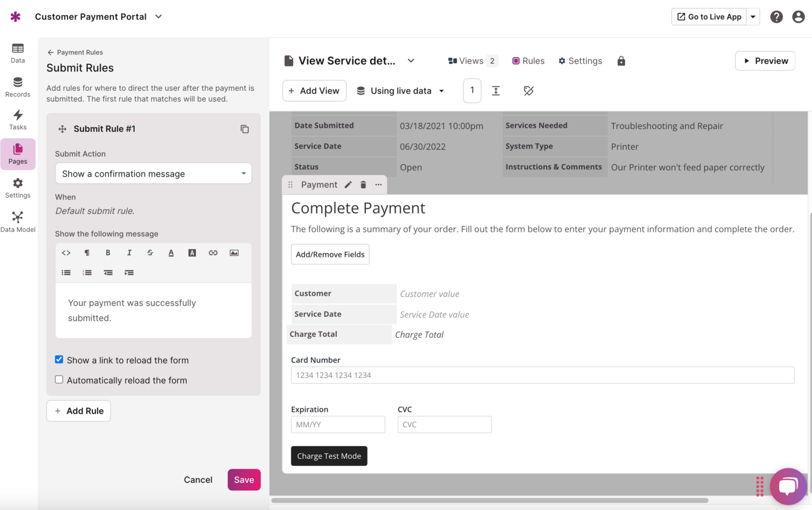Uncheck Show a link to reload the form

coord(59,359)
